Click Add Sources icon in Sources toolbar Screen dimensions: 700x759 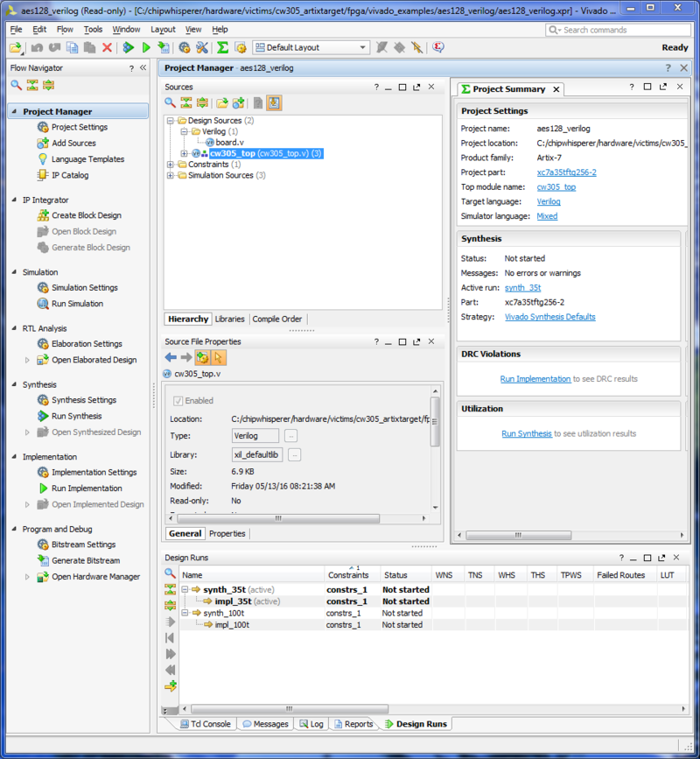coord(238,102)
